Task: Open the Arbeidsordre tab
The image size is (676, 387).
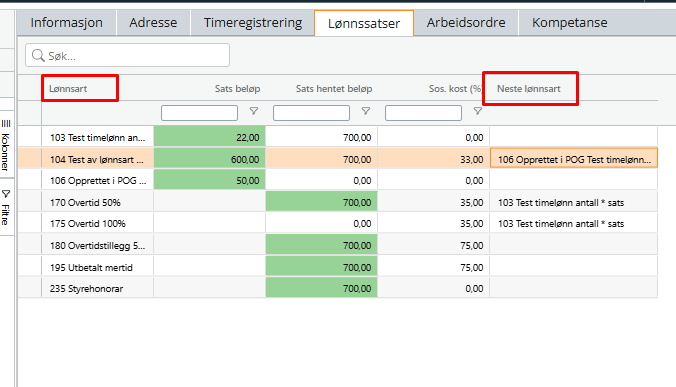Action: tap(466, 22)
